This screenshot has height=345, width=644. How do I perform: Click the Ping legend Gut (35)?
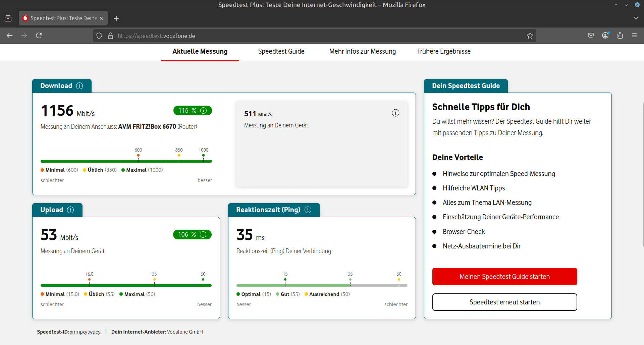(288, 294)
